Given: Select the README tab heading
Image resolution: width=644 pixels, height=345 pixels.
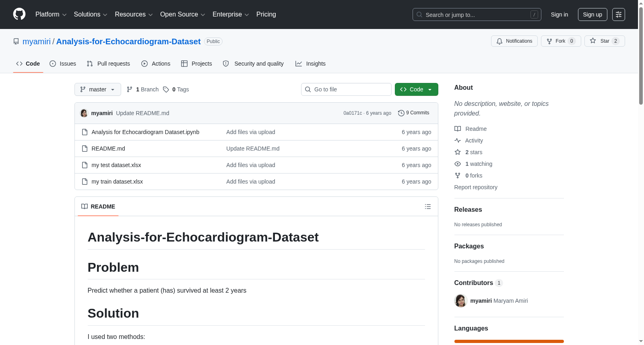Looking at the screenshot, I should [x=98, y=207].
